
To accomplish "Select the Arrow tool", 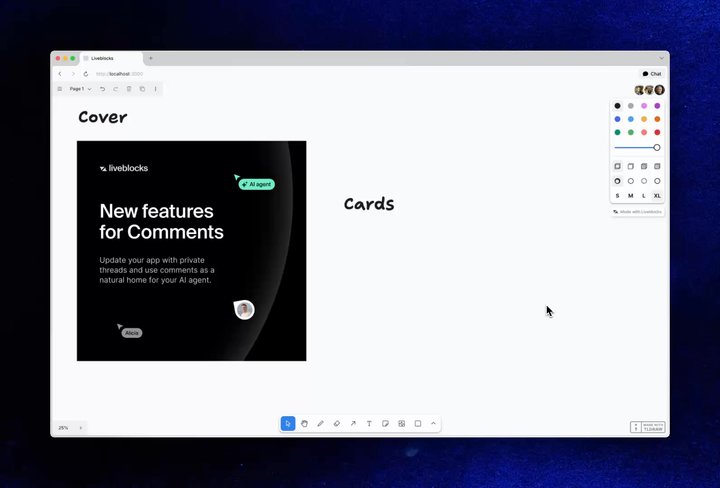I will coord(353,424).
